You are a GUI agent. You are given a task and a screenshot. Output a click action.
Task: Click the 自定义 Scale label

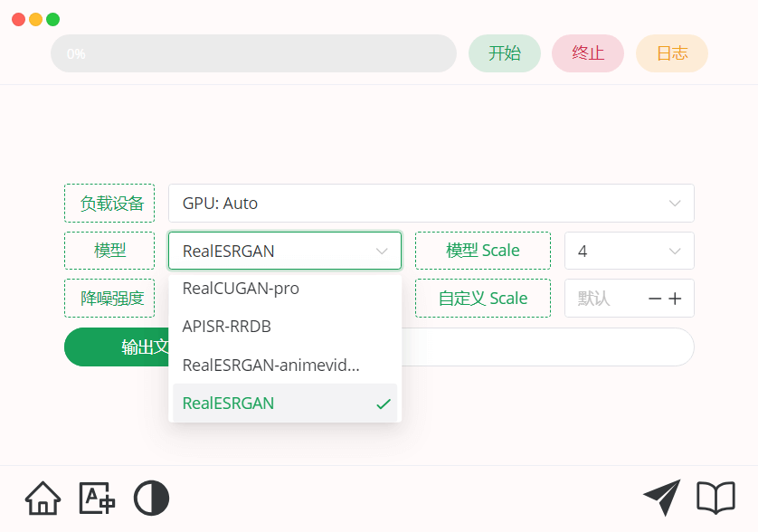[x=483, y=298]
